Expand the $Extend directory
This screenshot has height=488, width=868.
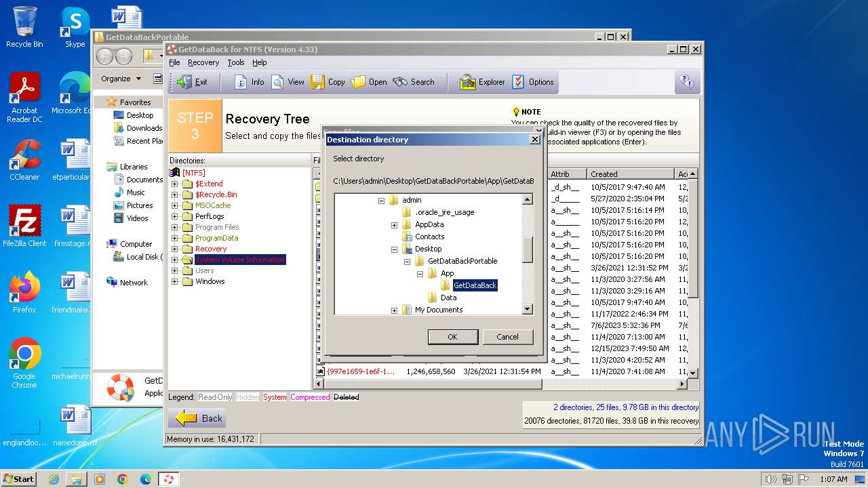click(x=174, y=184)
